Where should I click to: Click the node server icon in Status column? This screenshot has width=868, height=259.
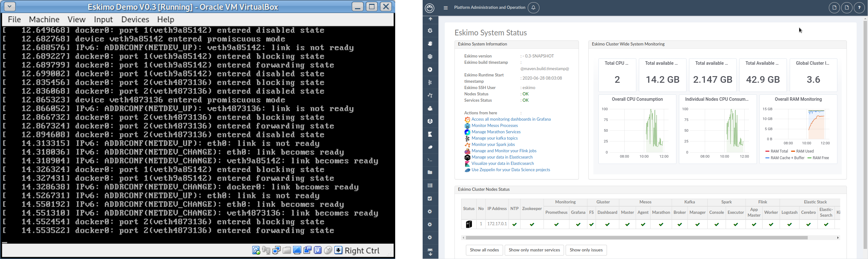pos(469,224)
